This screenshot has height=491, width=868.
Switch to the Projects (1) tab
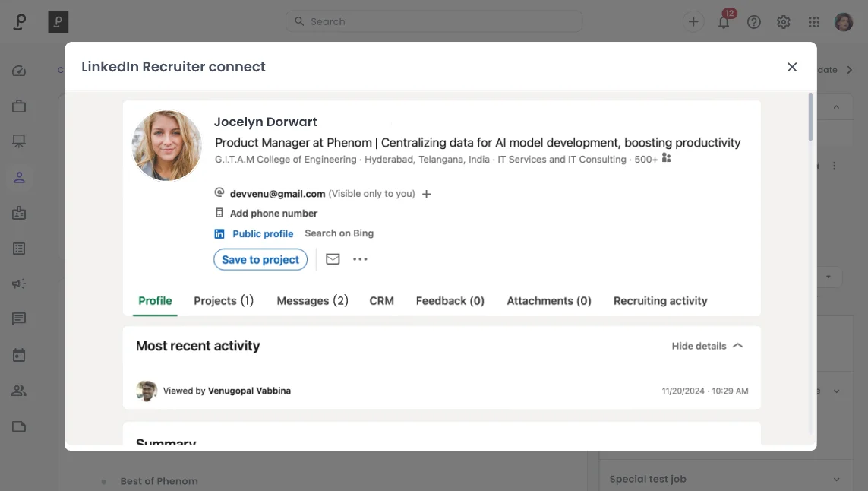(x=223, y=301)
